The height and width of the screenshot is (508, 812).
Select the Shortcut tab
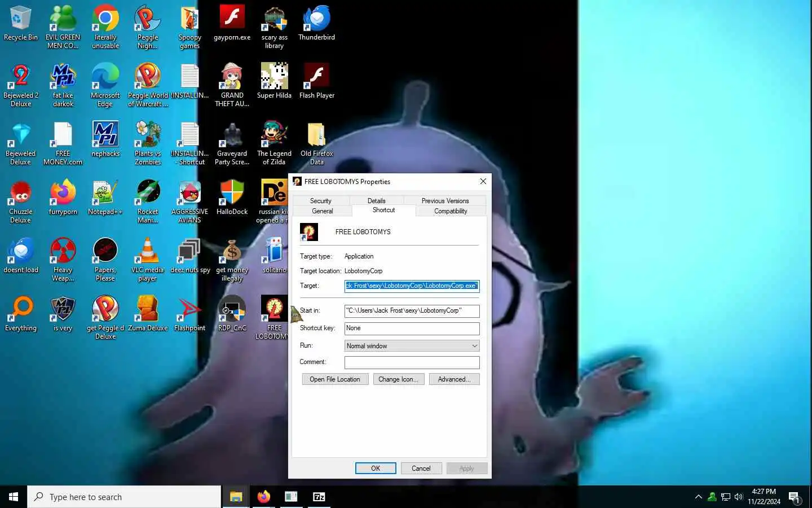[384, 210]
